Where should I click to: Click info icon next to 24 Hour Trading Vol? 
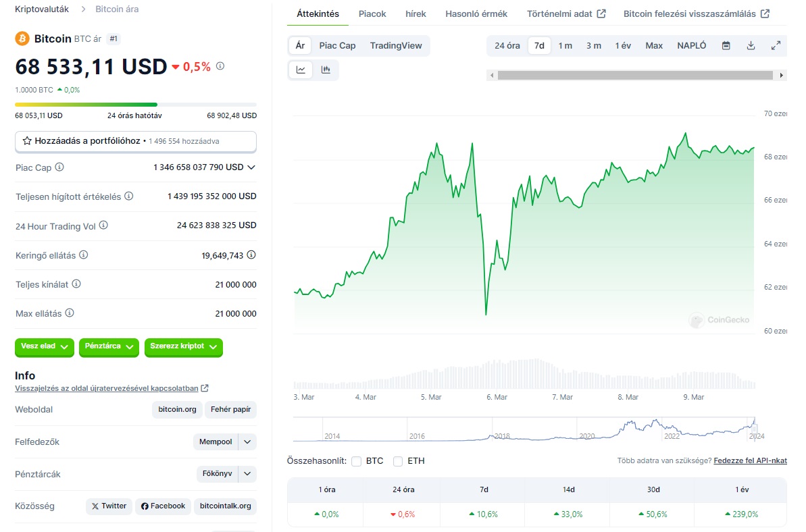(103, 225)
